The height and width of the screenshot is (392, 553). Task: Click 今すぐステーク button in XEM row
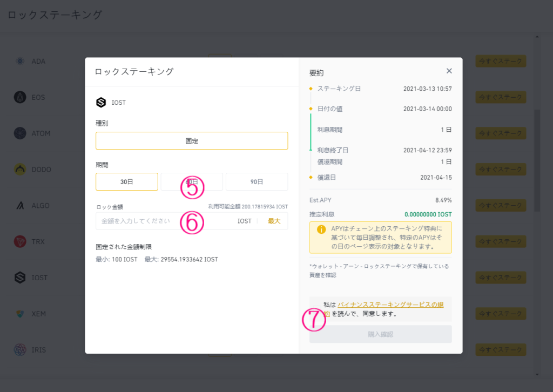[501, 313]
